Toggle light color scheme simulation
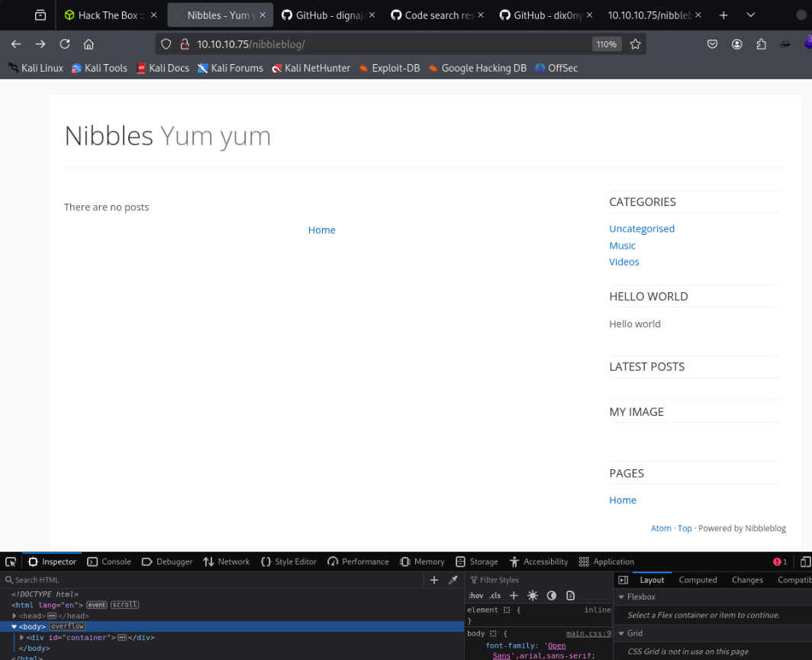The width and height of the screenshot is (812, 660). (x=532, y=595)
